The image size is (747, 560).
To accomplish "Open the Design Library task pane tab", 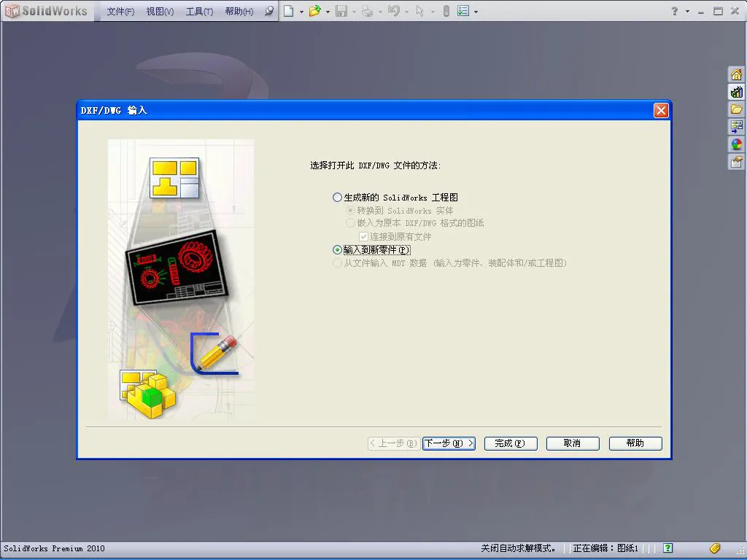I will [737, 92].
